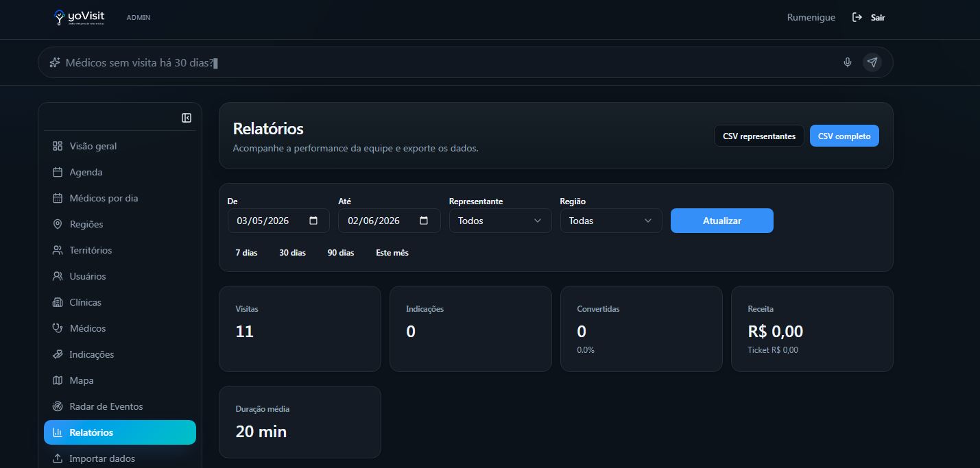Image resolution: width=980 pixels, height=468 pixels.
Task: Click the Agenda calendar icon
Action: 58,172
